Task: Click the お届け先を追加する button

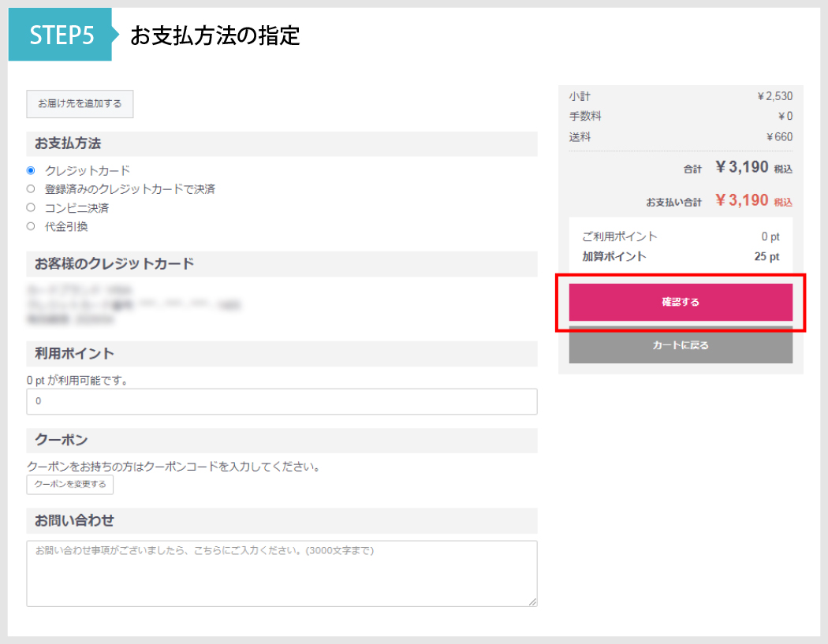Action: pyautogui.click(x=80, y=104)
